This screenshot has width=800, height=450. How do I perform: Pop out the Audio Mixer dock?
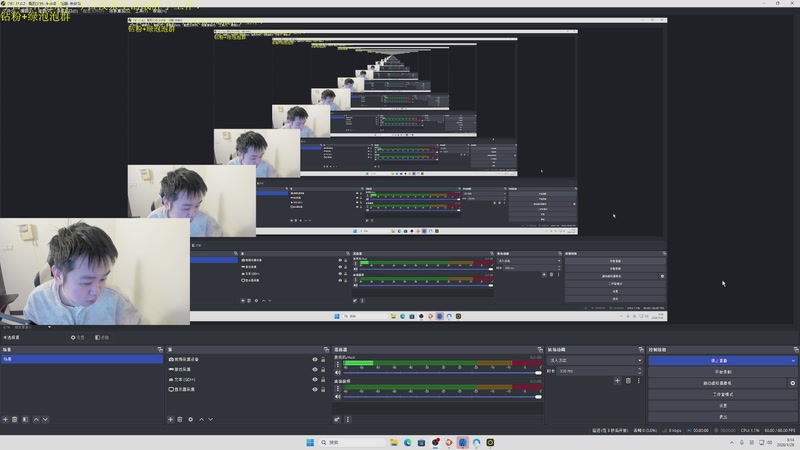click(540, 349)
